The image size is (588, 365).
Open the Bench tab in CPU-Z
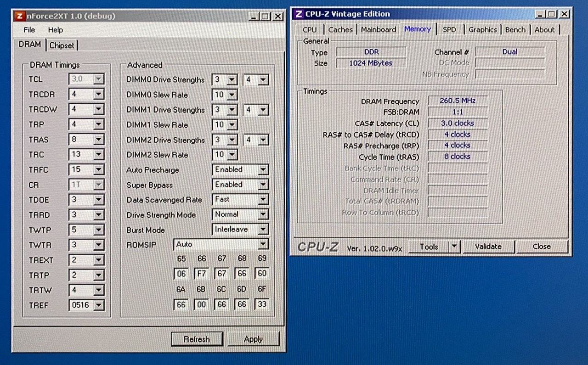[x=515, y=30]
